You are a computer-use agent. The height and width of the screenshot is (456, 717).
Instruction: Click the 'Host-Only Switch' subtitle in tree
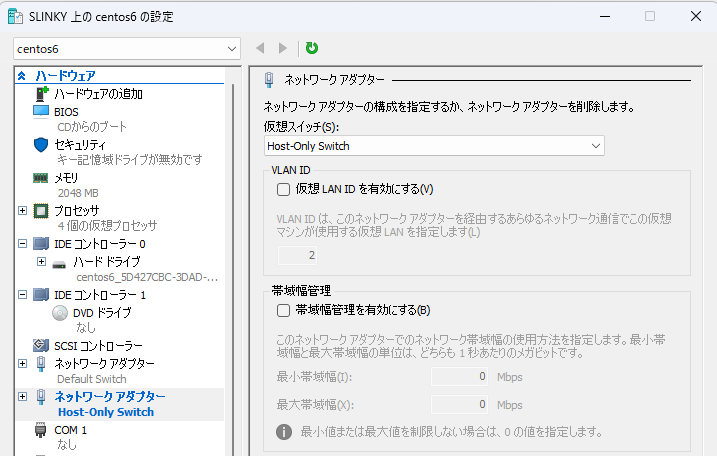click(x=106, y=412)
